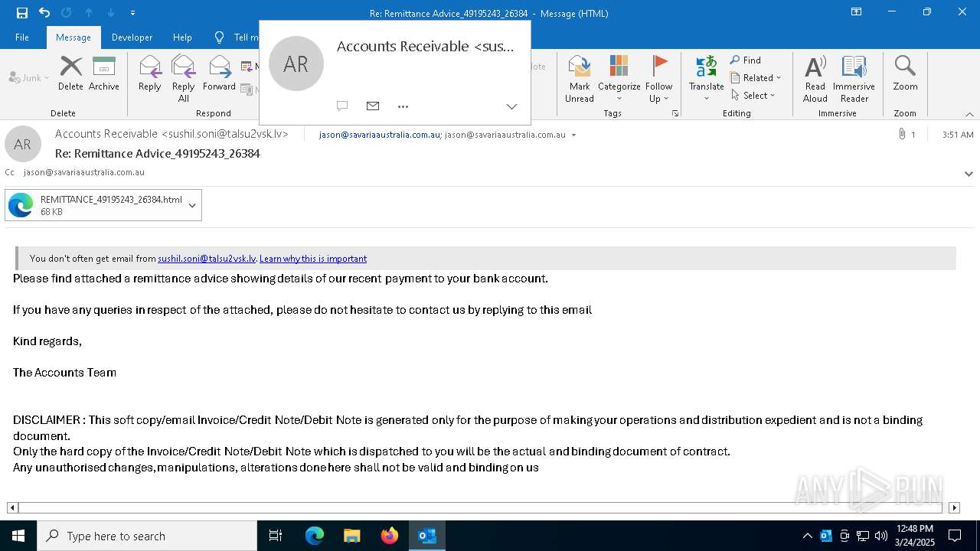Click the subject line Re: Remittance Advice

(158, 153)
